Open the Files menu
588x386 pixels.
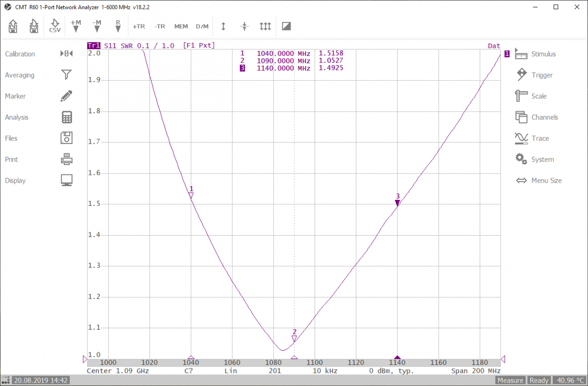point(39,138)
